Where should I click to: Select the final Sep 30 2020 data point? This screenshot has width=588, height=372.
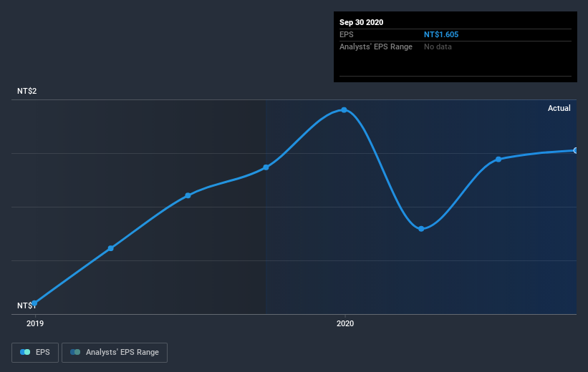(576, 150)
